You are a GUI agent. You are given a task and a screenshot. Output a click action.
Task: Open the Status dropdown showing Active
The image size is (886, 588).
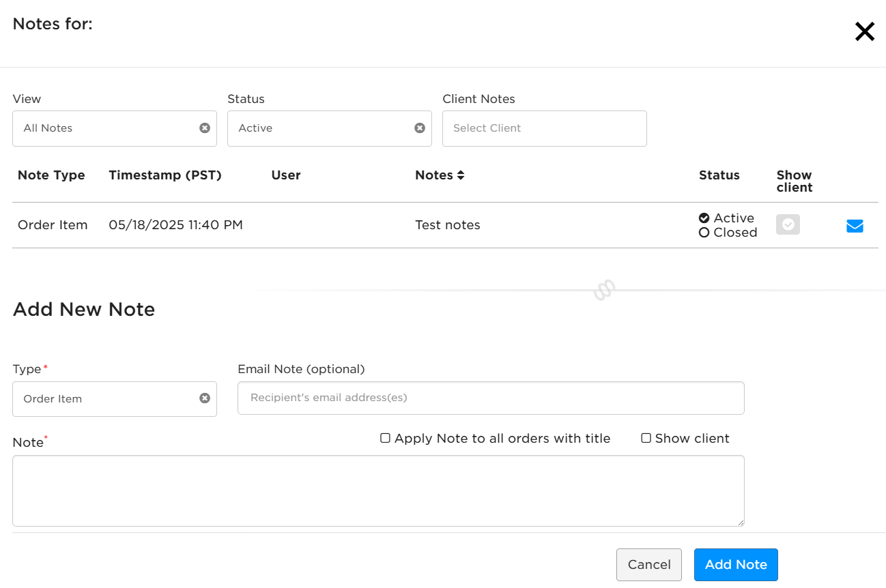coord(330,128)
